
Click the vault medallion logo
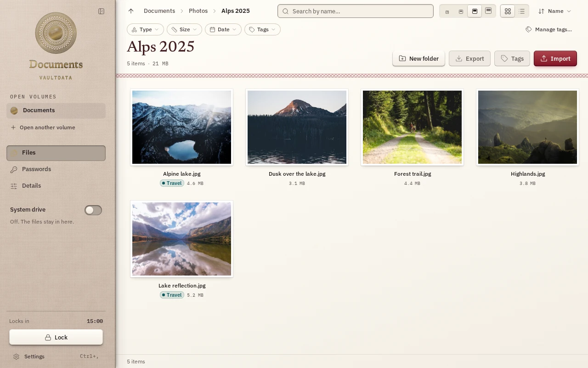tap(56, 33)
